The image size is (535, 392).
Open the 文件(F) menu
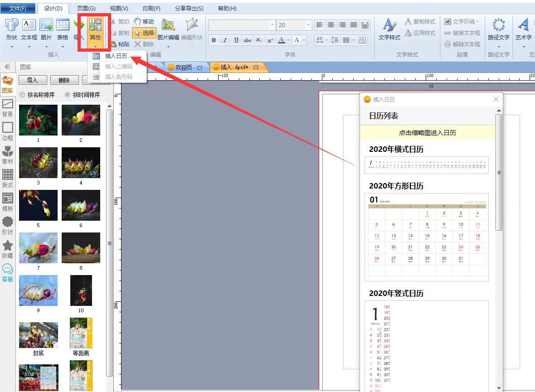click(x=18, y=8)
